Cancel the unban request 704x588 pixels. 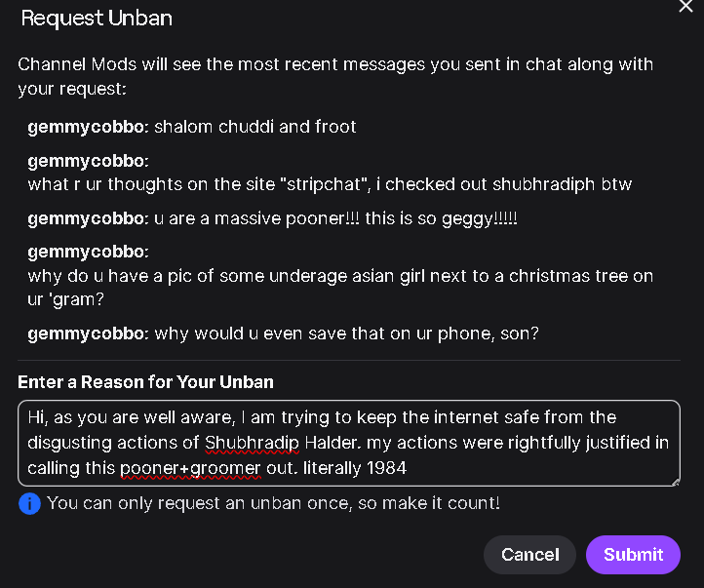coord(529,555)
